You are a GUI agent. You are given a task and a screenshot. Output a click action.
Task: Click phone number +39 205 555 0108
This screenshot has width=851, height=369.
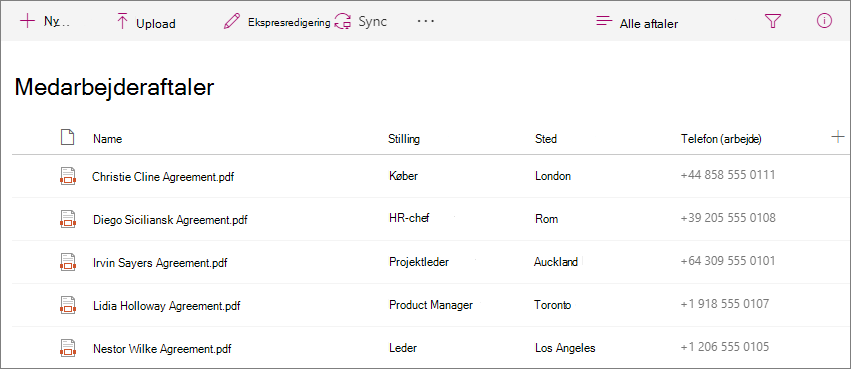coord(728,218)
